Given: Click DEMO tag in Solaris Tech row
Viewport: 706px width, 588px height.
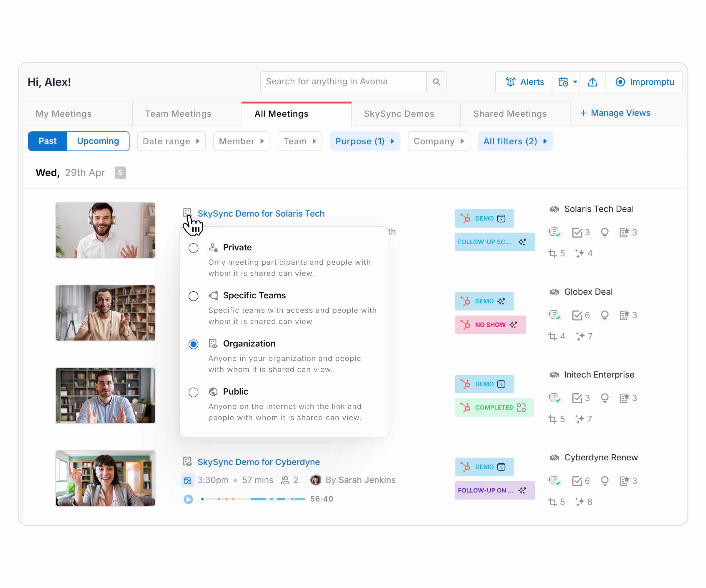Looking at the screenshot, I should point(484,218).
